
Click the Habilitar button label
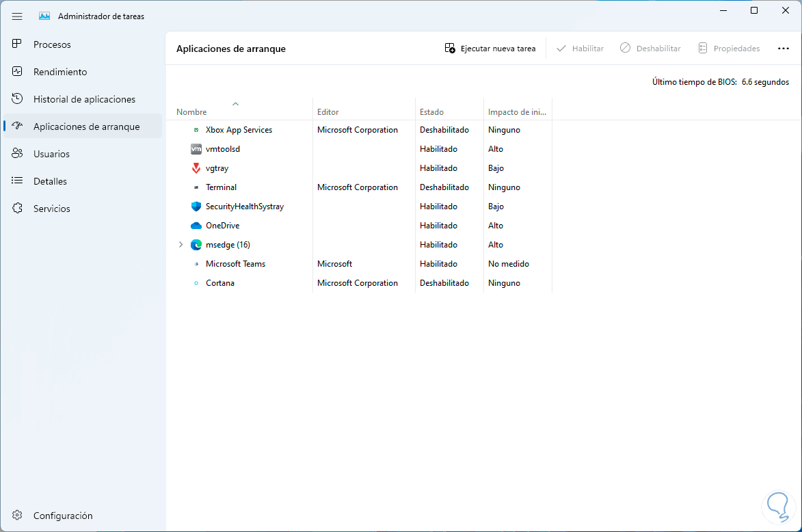(x=588, y=49)
